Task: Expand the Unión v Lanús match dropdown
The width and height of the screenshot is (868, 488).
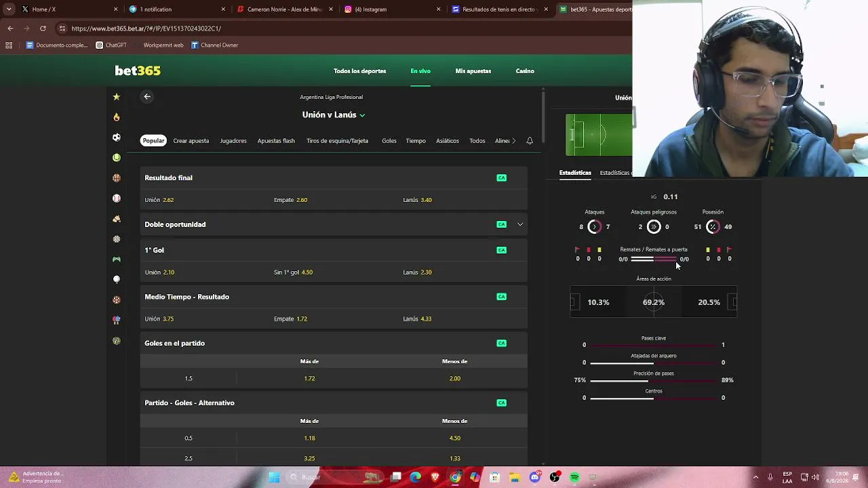Action: point(362,115)
